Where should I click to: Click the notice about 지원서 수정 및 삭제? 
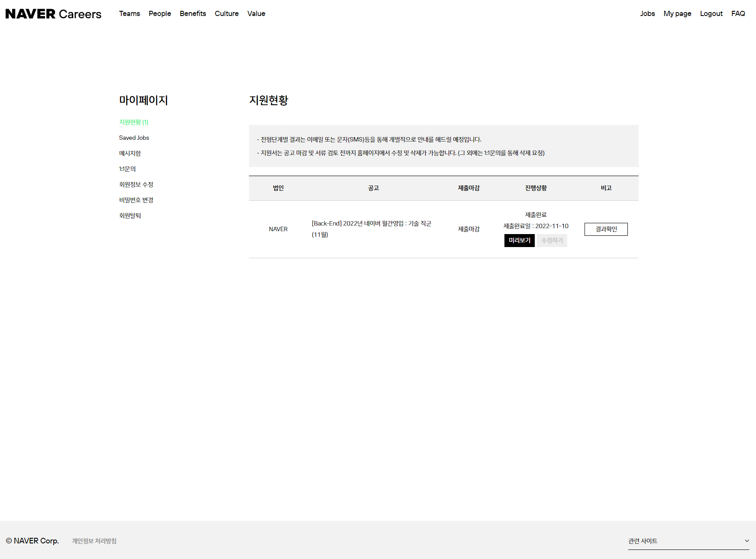point(401,153)
